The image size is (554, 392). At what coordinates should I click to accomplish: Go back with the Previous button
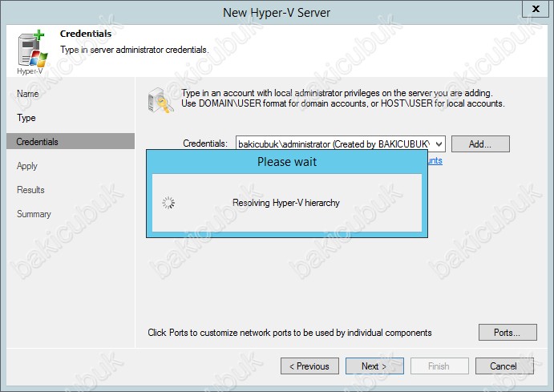point(309,366)
